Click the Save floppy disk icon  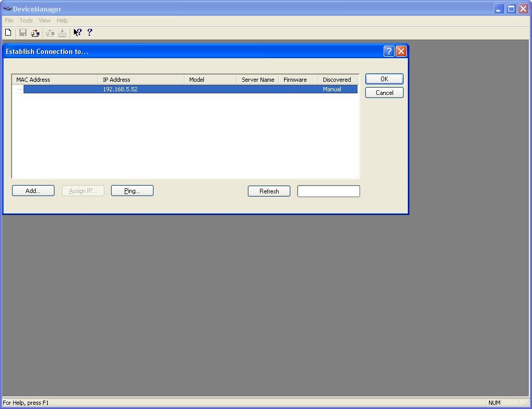[x=23, y=33]
